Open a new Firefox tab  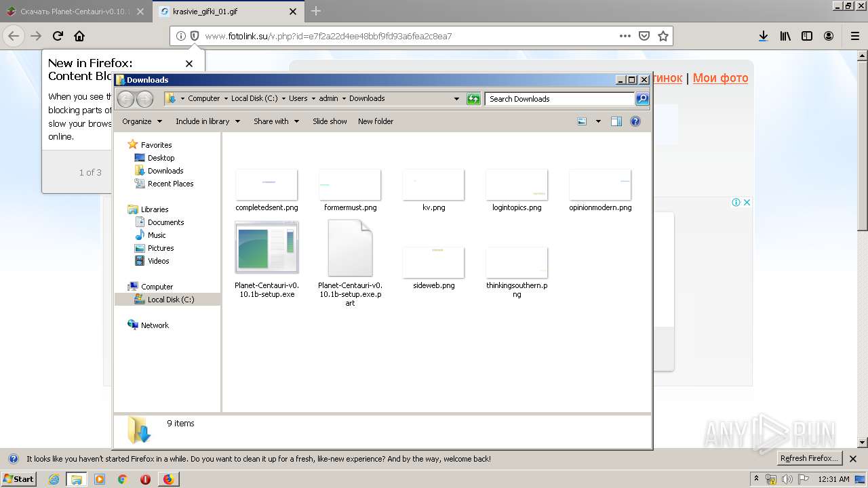pyautogui.click(x=316, y=11)
